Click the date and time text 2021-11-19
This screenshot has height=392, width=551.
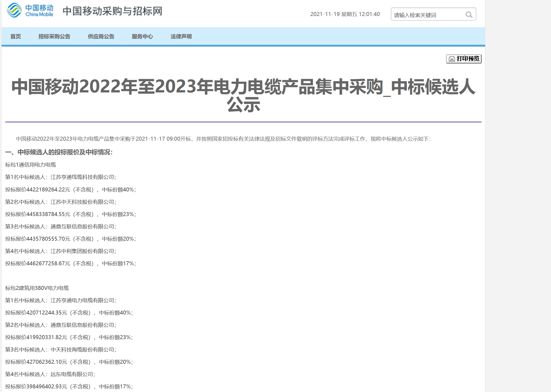pyautogui.click(x=345, y=14)
